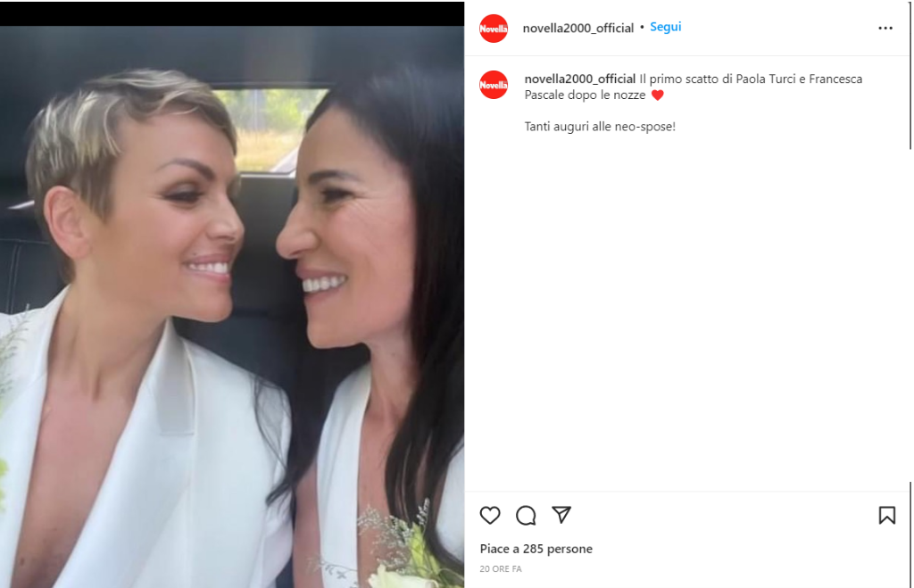Click the black bar above the photo
914x588 pixels.
pyautogui.click(x=232, y=13)
